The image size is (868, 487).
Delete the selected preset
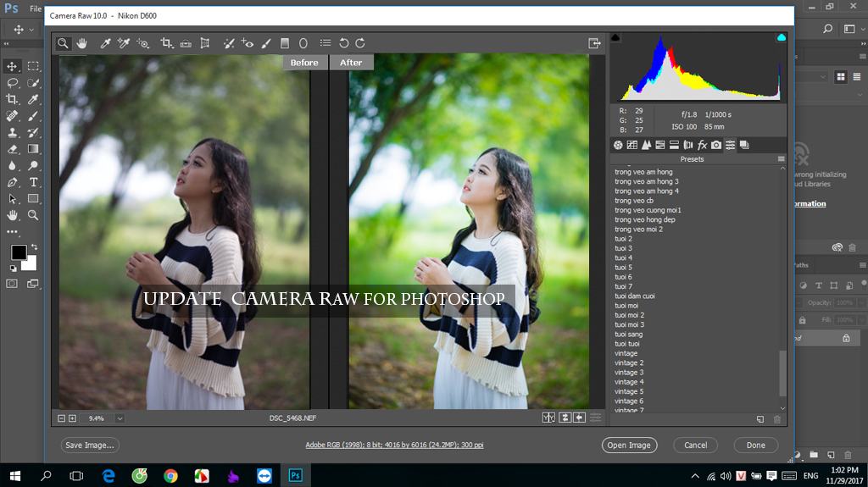[x=777, y=419]
